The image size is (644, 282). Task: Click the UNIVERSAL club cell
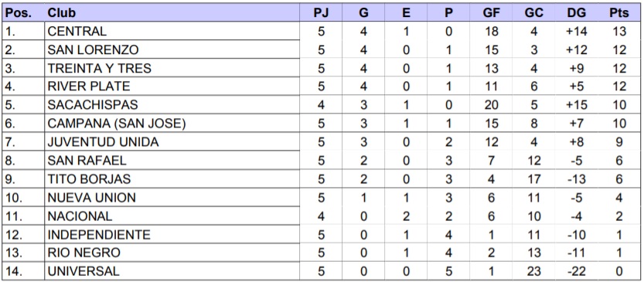click(172, 271)
